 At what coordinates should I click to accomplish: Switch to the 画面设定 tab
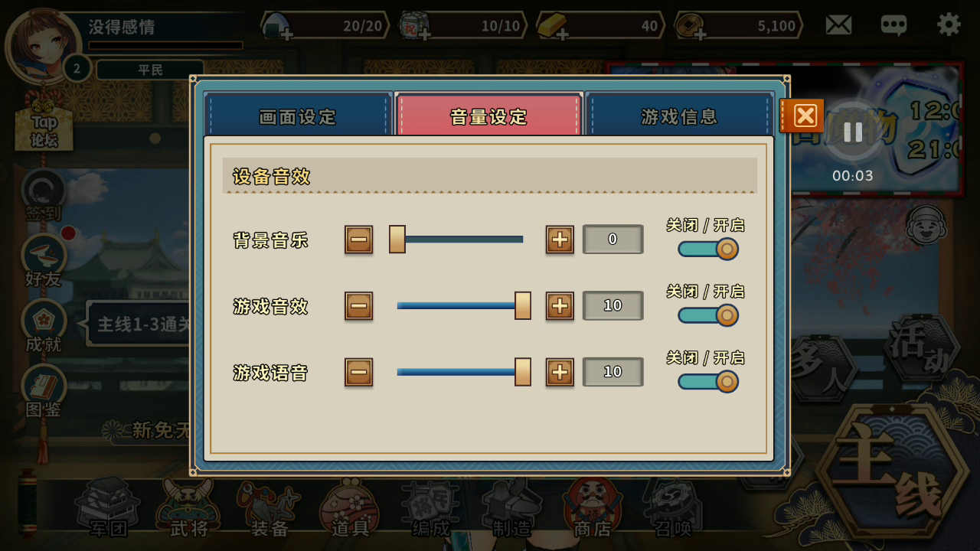coord(298,116)
